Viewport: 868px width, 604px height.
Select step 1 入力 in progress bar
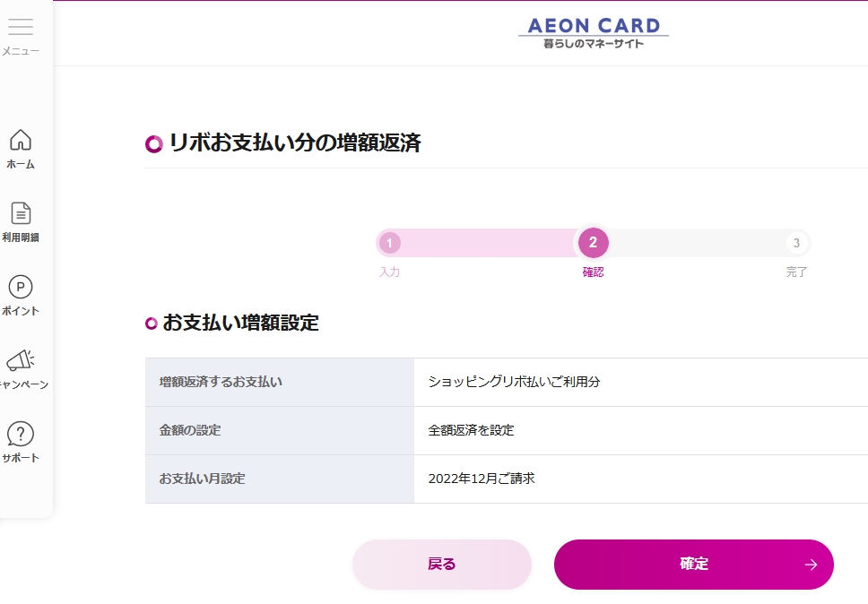pos(389,243)
